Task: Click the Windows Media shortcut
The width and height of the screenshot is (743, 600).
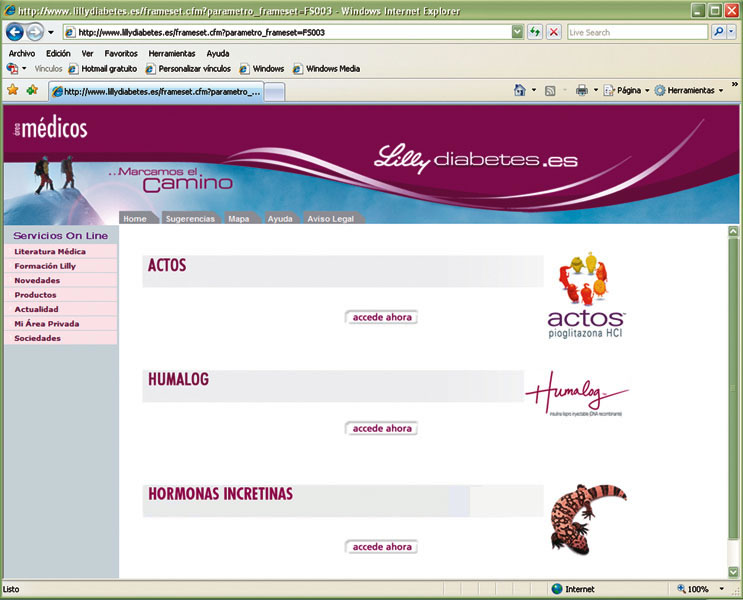Action: [326, 69]
